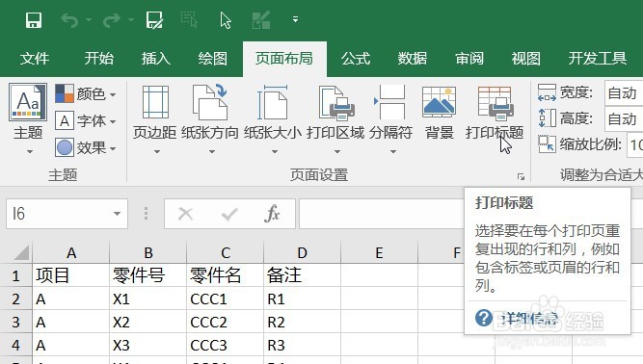
Task: Open the 字体 theme fonts dropdown
Action: [x=86, y=120]
